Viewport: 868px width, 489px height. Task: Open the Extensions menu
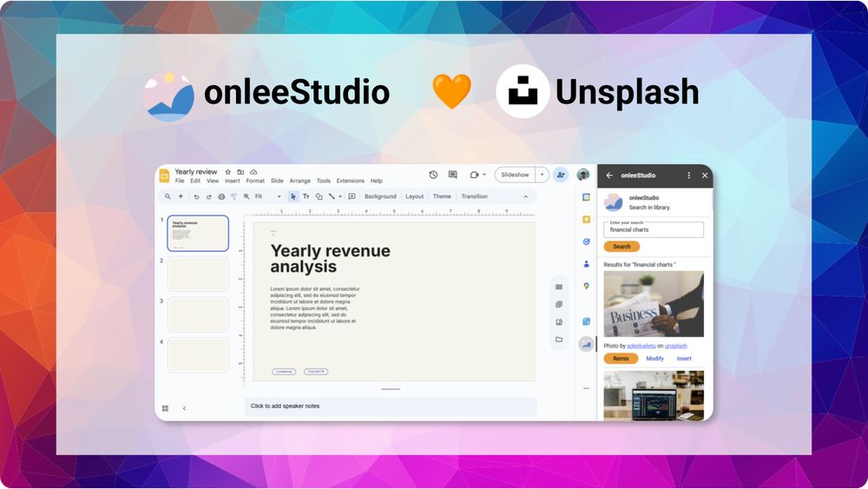click(351, 181)
